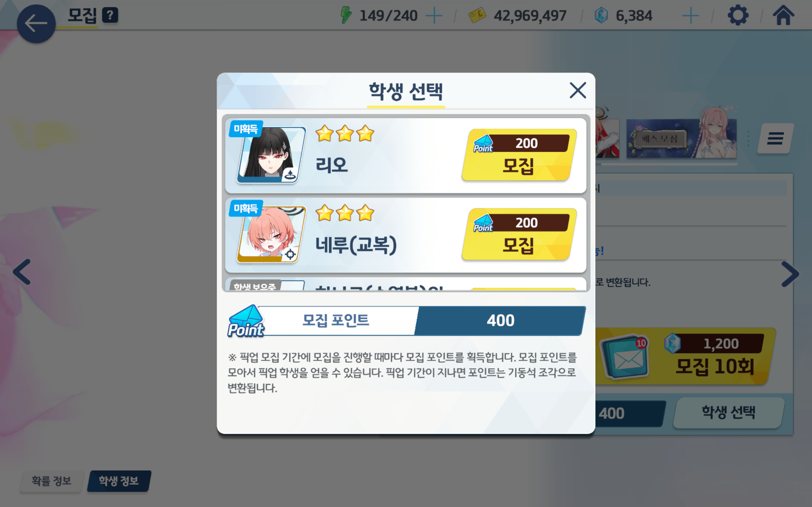Viewport: 812px width, 507px height.
Task: Add energy with the plus beside 149/240
Action: 434,16
